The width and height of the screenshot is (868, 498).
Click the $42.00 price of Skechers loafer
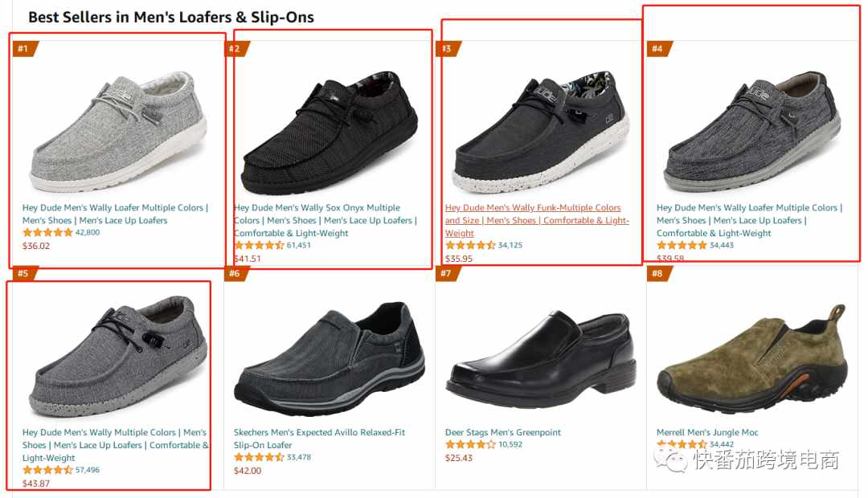click(x=248, y=471)
